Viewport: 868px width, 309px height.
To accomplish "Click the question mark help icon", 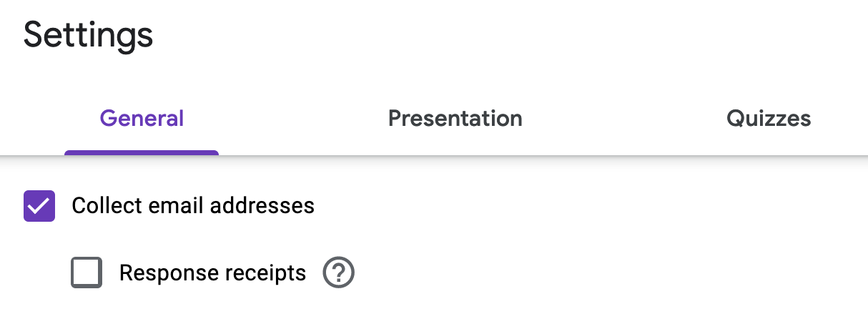I will pyautogui.click(x=339, y=273).
